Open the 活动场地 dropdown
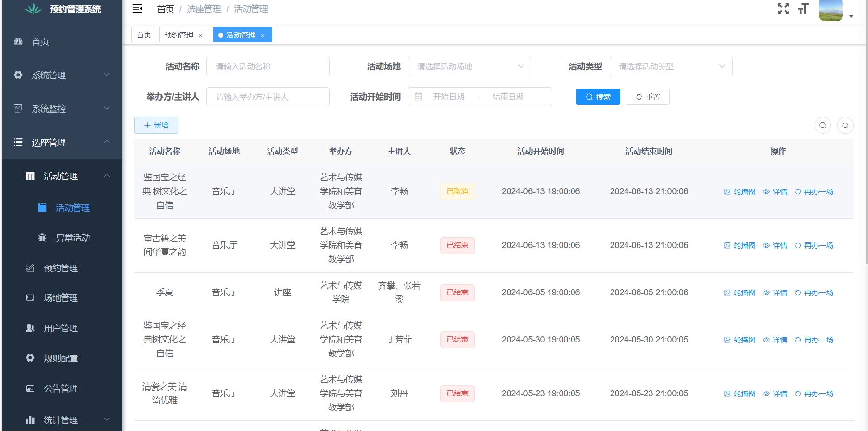868x431 pixels. click(x=470, y=66)
